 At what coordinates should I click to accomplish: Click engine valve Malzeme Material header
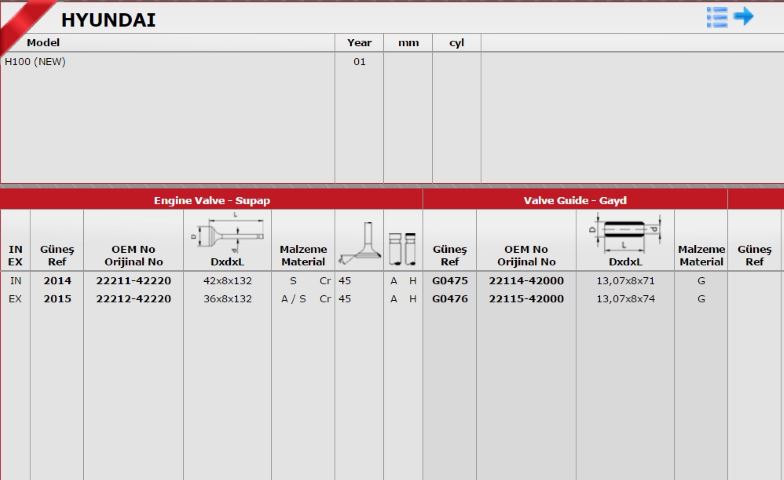tap(303, 255)
